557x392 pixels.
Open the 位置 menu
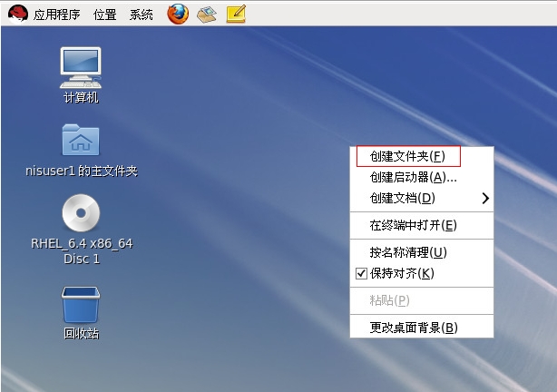[105, 15]
